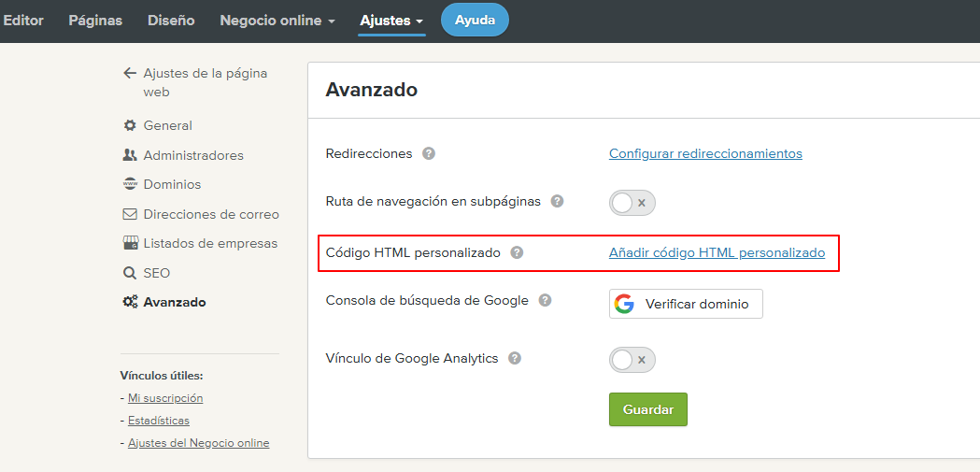Select Administradores in settings sidebar
The image size is (980, 472).
coord(193,155)
